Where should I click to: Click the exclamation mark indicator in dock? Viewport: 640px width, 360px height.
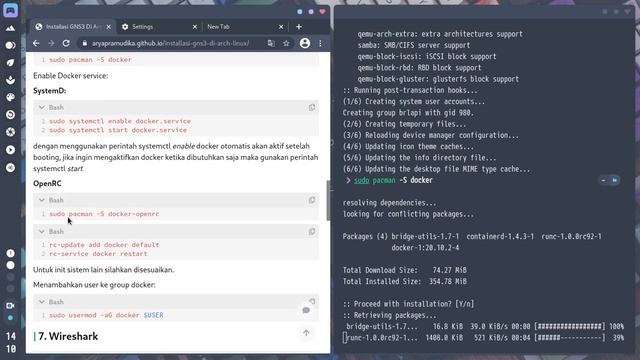10,253
